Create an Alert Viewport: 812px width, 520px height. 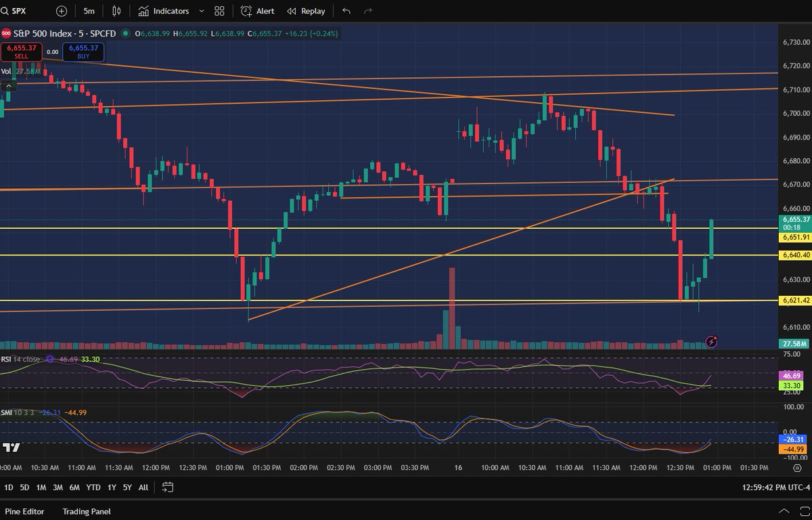point(258,11)
